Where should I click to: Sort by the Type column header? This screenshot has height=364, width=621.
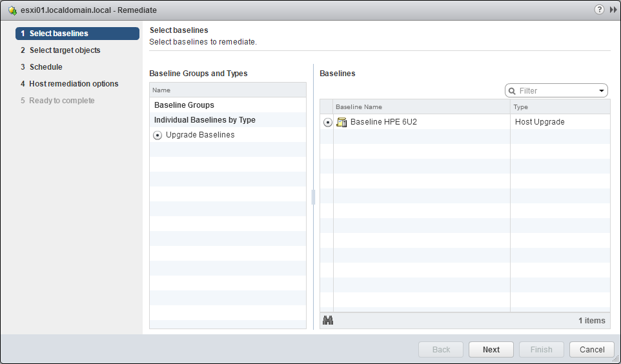[x=559, y=107]
